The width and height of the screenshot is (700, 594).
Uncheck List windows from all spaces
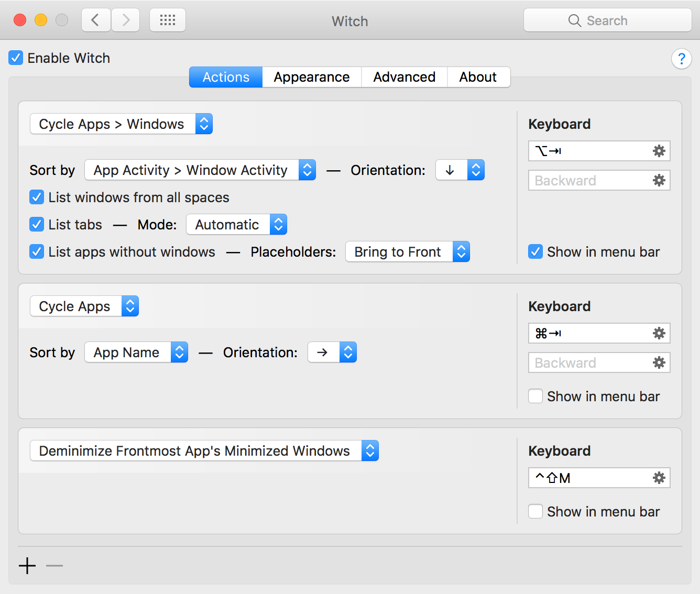37,197
